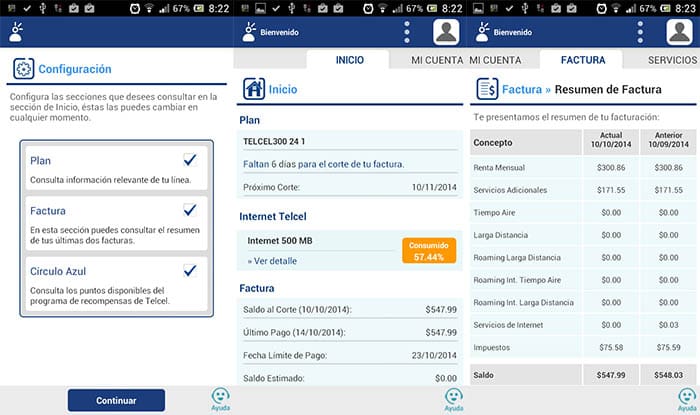Image resolution: width=700 pixels, height=415 pixels.
Task: Open the overflow menu in the Inicio screen
Action: tap(407, 32)
